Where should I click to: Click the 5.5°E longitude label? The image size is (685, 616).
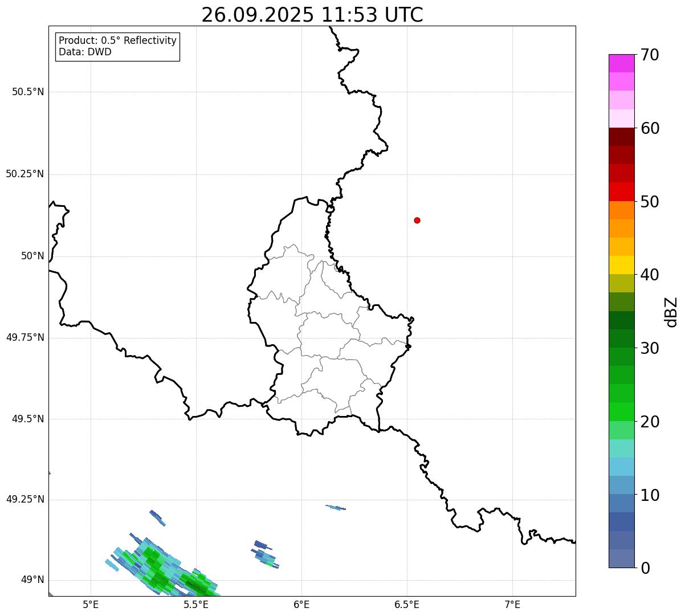click(196, 604)
